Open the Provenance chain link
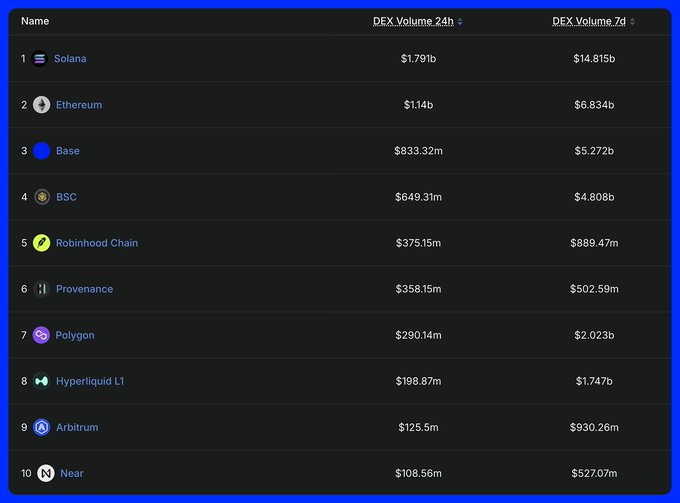Image resolution: width=680 pixels, height=503 pixels. pyautogui.click(x=84, y=289)
